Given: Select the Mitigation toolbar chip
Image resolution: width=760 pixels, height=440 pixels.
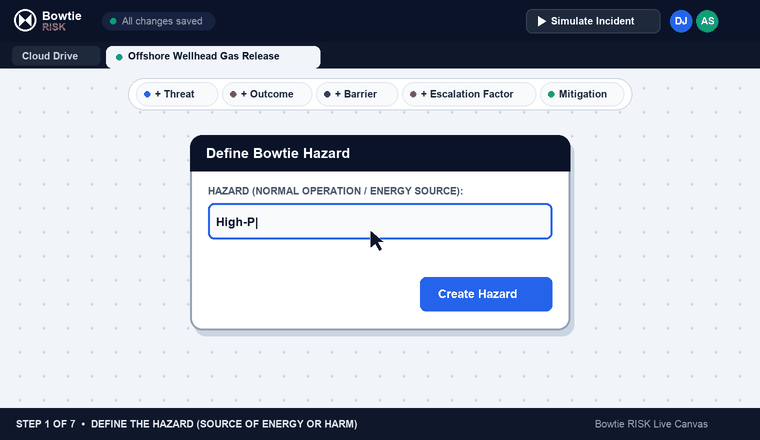Looking at the screenshot, I should (582, 94).
